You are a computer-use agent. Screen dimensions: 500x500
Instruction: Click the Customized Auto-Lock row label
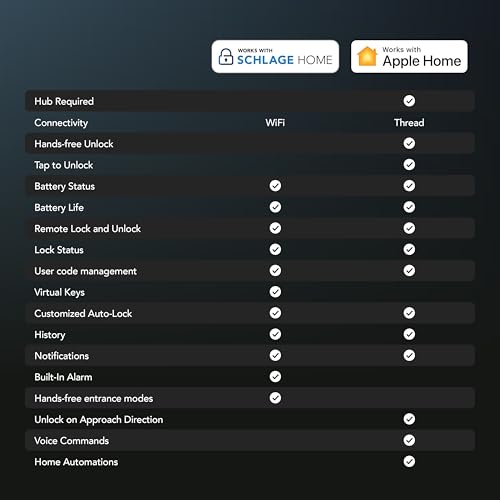(83, 313)
